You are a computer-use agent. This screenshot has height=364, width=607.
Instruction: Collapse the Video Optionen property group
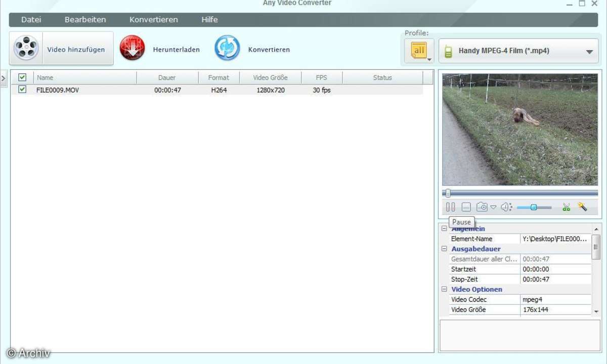coord(444,289)
